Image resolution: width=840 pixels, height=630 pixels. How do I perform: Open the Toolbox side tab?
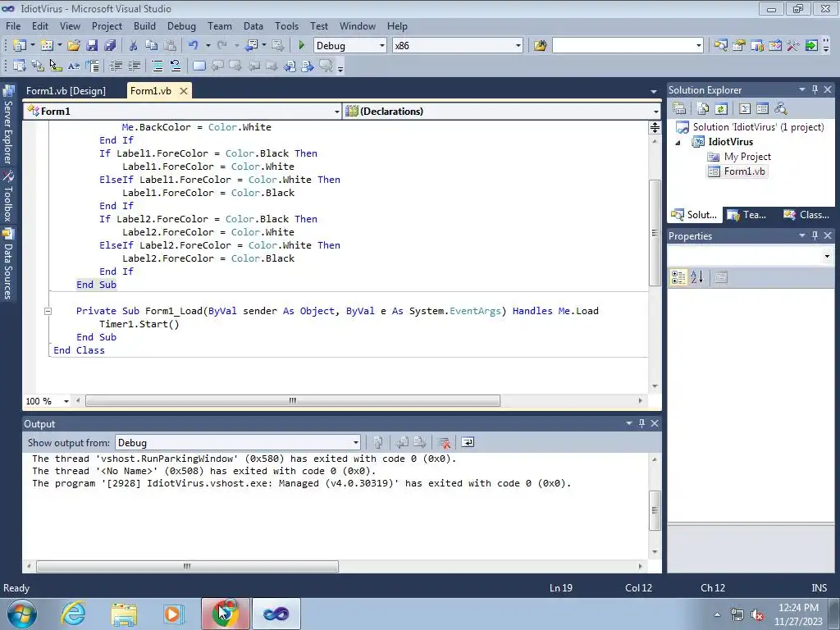[8, 195]
